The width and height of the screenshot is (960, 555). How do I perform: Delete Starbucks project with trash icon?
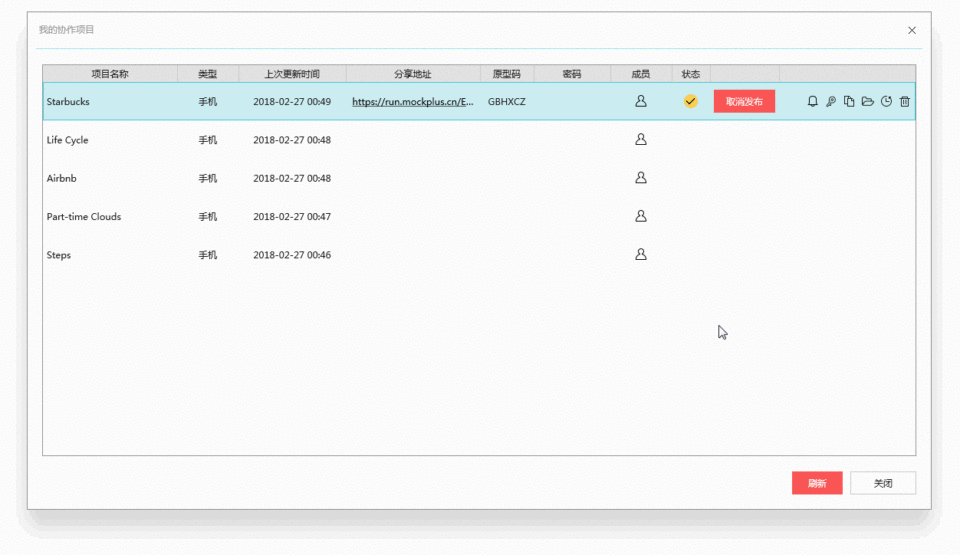pos(904,101)
